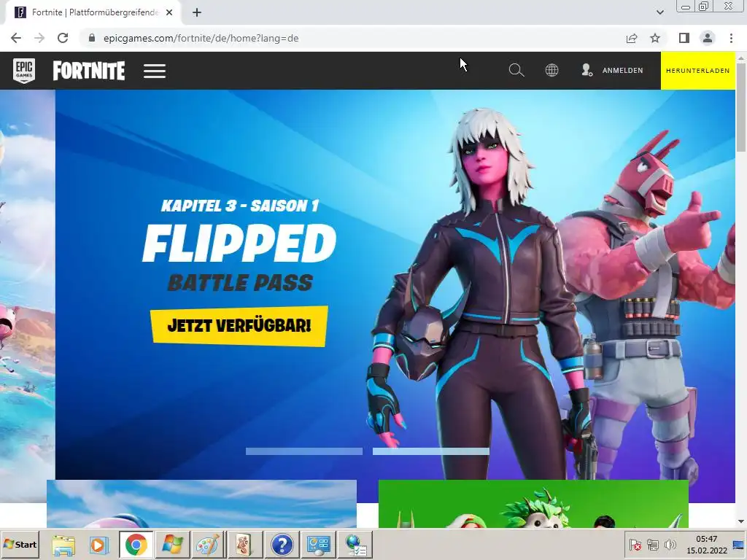747x560 pixels.
Task: Select the first carousel slide indicator
Action: click(304, 451)
